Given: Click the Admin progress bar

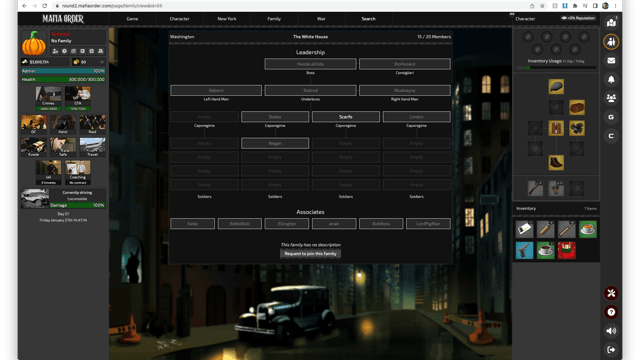Looking at the screenshot, I should pyautogui.click(x=63, y=71).
